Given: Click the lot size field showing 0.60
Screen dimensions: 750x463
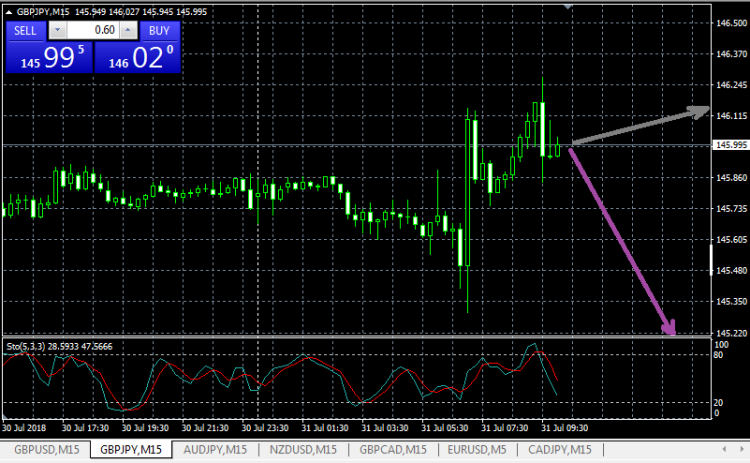Looking at the screenshot, I should (x=92, y=30).
